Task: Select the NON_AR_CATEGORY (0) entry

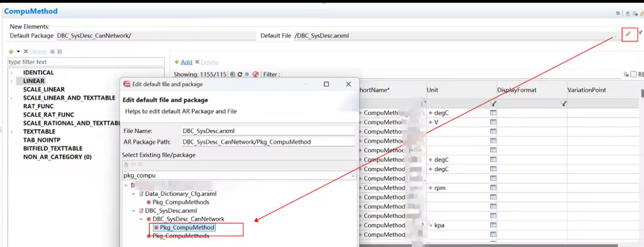Action: 57,157
